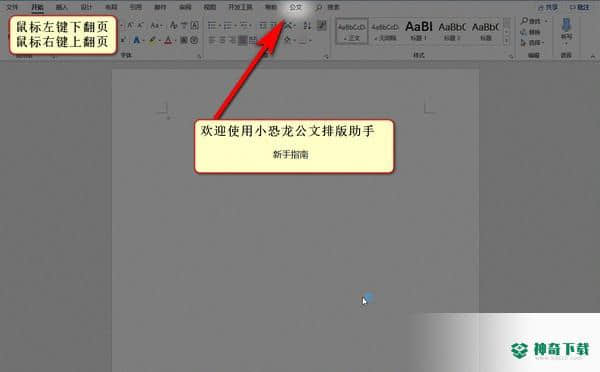Open the Styles pane launcher
This screenshot has width=600, height=372.
pyautogui.click(x=511, y=56)
